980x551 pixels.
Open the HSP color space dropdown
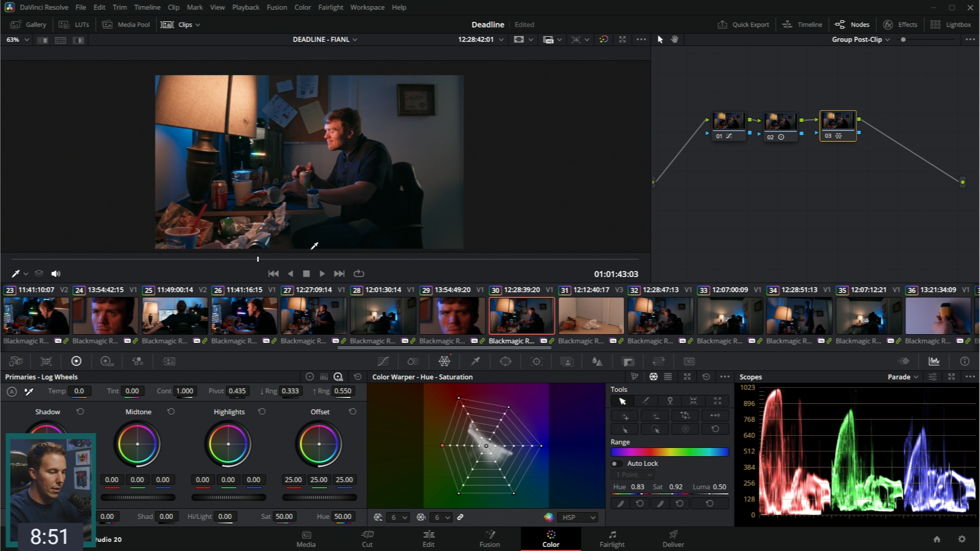(x=579, y=517)
